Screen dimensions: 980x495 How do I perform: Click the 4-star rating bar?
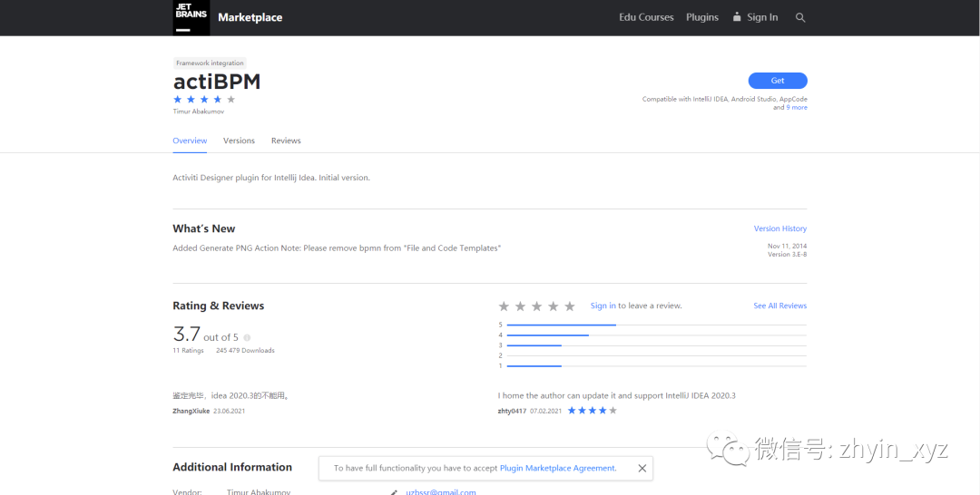click(656, 335)
